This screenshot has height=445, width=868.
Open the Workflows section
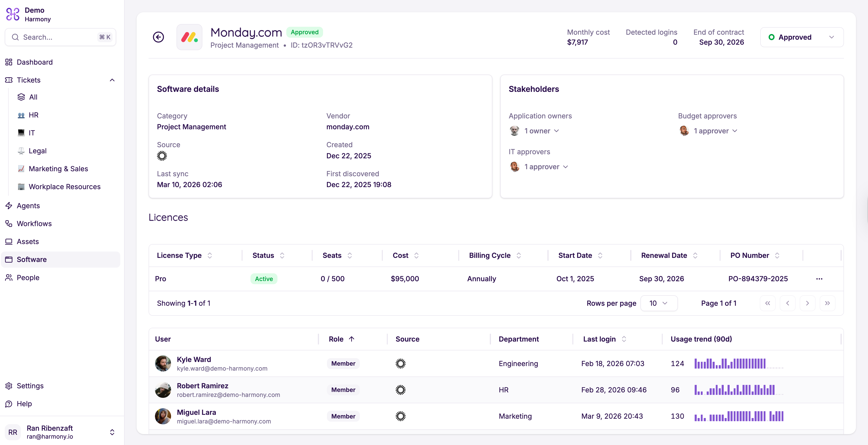click(34, 223)
